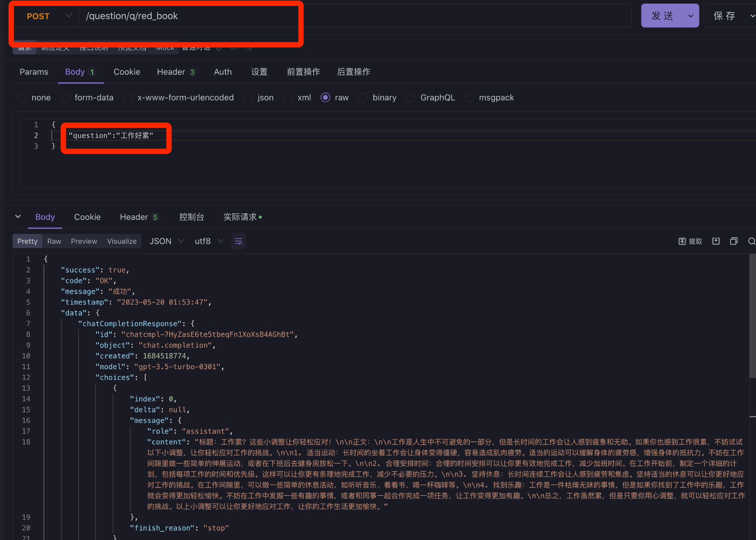Click the created value 1684518774
This screenshot has height=540, width=756.
164,356
